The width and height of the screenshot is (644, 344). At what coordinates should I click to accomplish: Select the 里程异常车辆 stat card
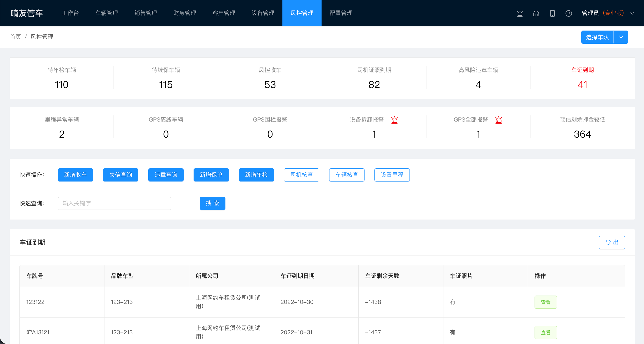[x=62, y=127]
